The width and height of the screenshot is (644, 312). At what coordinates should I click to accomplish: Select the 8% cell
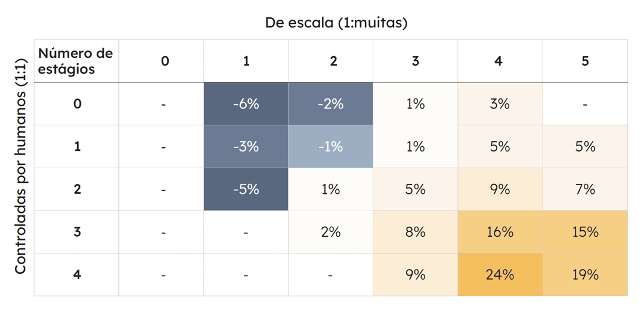click(x=415, y=232)
